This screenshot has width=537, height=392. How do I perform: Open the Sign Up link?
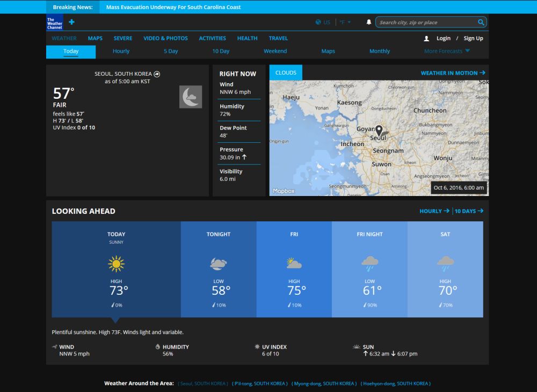coord(473,38)
